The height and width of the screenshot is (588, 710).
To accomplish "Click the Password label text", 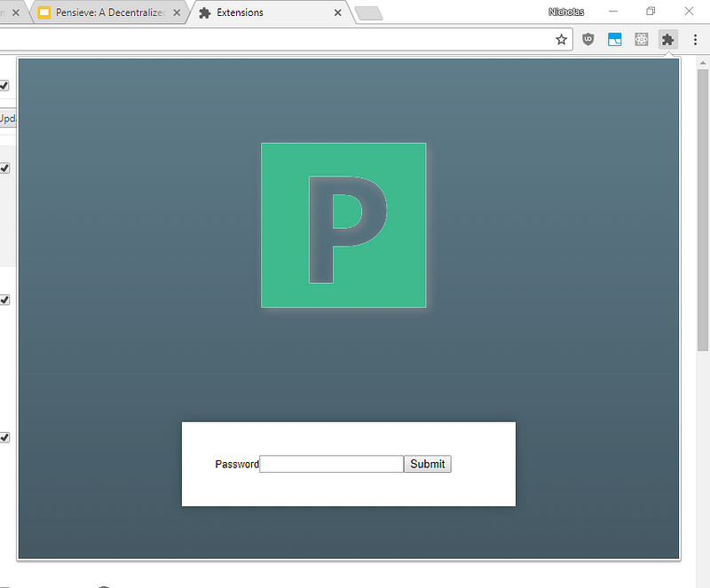I will [x=237, y=465].
